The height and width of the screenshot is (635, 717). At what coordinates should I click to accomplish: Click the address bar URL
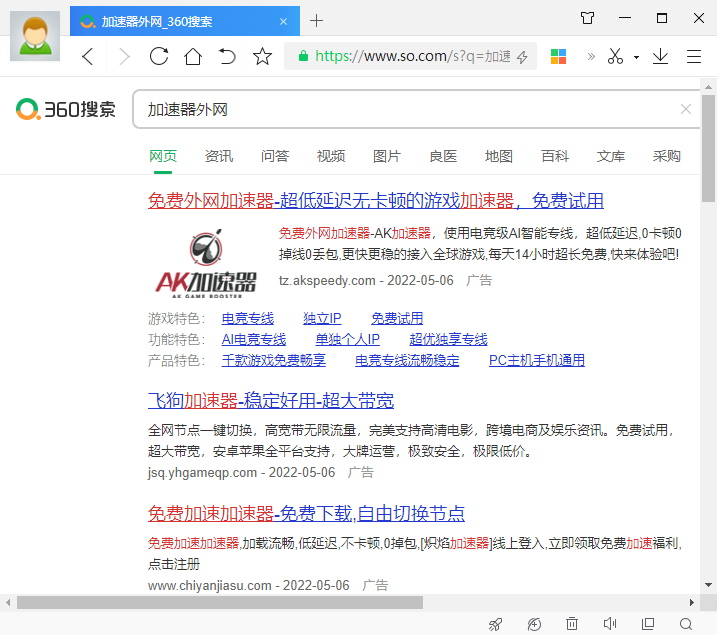pos(412,56)
